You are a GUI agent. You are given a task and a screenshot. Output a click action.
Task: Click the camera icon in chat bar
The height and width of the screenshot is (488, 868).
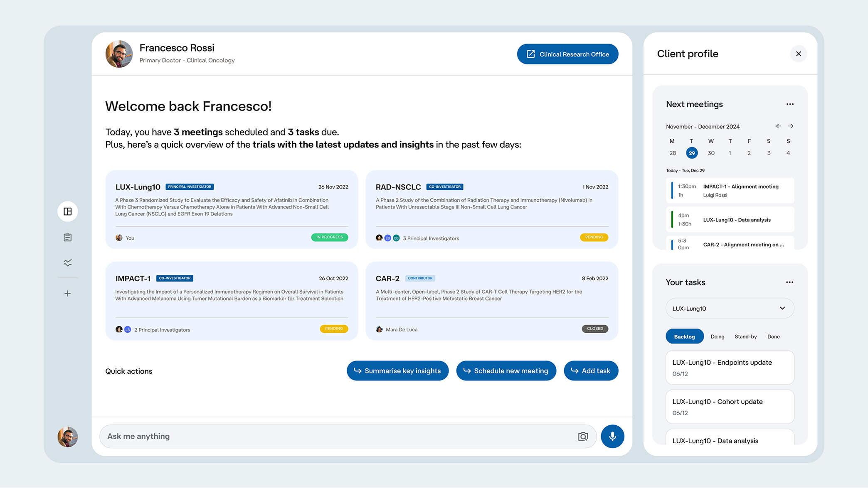pyautogui.click(x=583, y=436)
